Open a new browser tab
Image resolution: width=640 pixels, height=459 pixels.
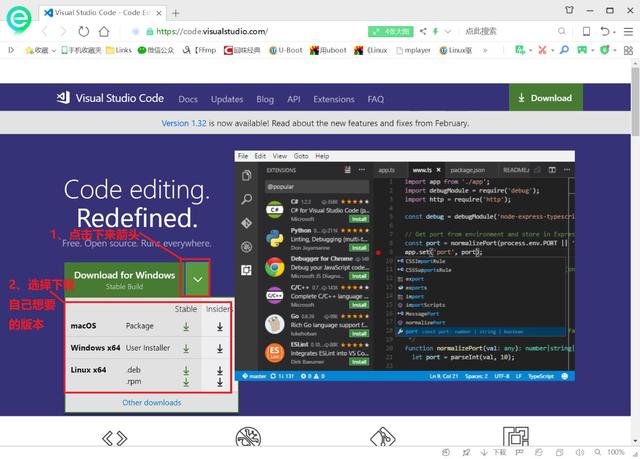pyautogui.click(x=176, y=13)
